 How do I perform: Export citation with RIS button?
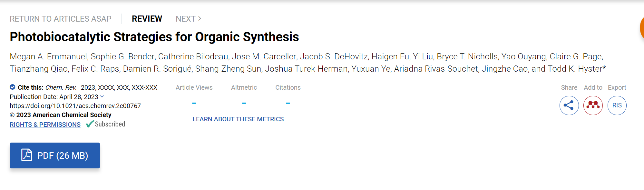pyautogui.click(x=617, y=105)
